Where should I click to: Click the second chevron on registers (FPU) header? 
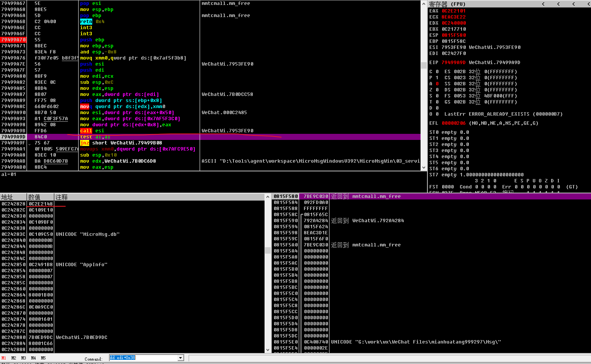558,4
